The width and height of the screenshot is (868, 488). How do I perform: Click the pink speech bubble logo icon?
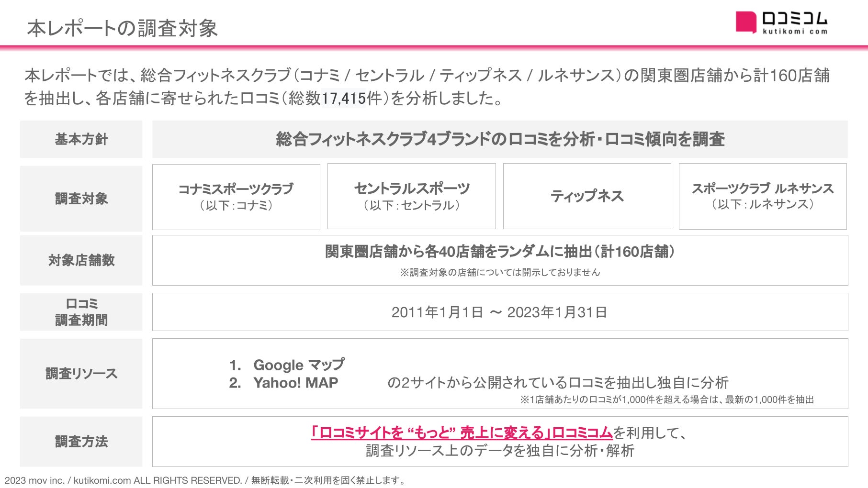coord(746,22)
